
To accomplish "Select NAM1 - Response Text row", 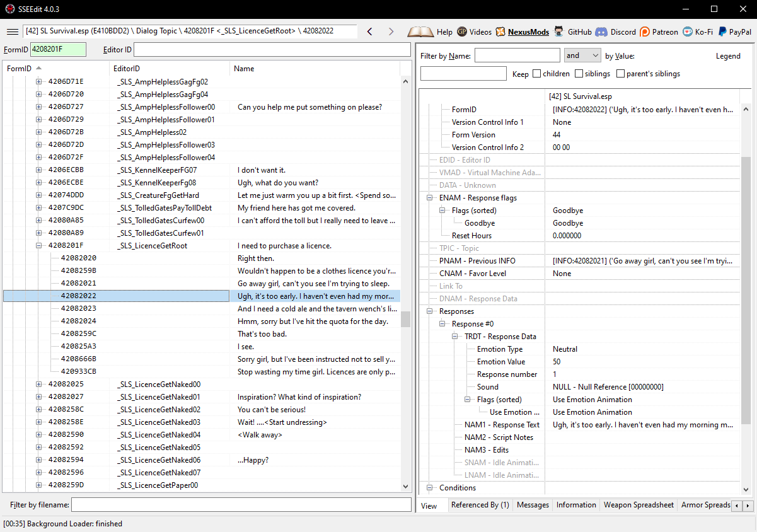I will (x=580, y=425).
